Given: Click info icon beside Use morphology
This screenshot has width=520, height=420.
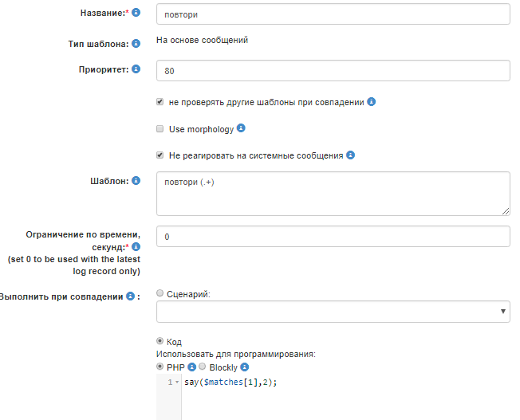Looking at the screenshot, I should [241, 128].
